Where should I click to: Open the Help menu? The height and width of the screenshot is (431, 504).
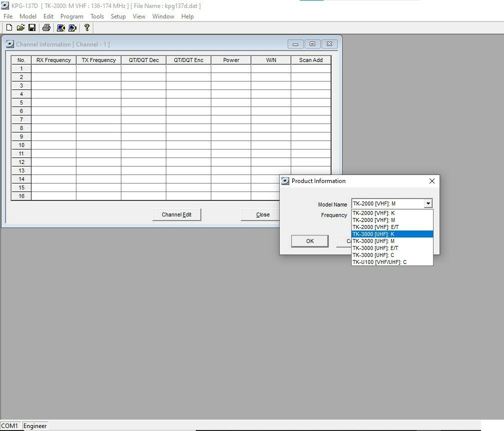pyautogui.click(x=187, y=16)
